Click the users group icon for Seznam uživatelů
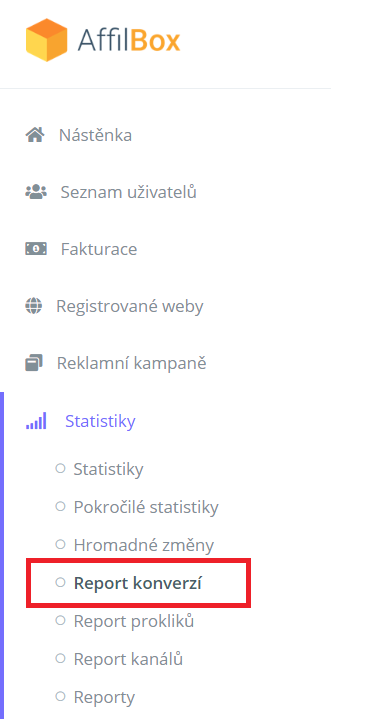The width and height of the screenshot is (389, 720). pyautogui.click(x=35, y=192)
